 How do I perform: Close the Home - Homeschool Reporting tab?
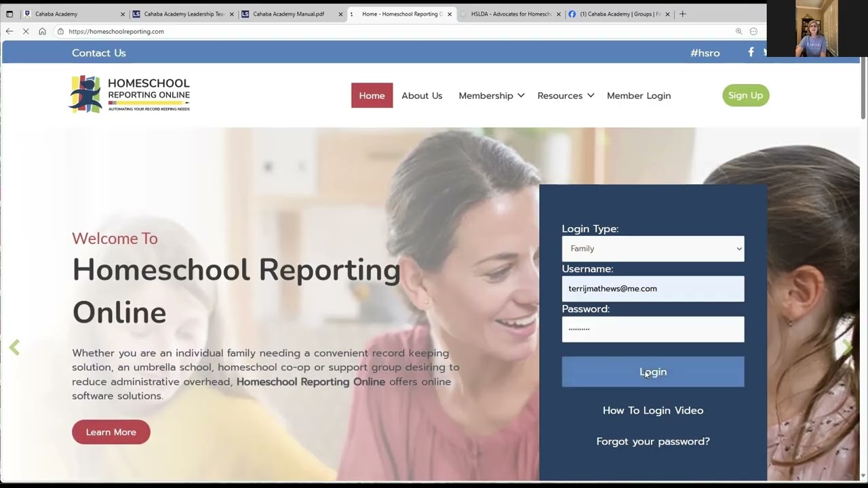pyautogui.click(x=449, y=14)
